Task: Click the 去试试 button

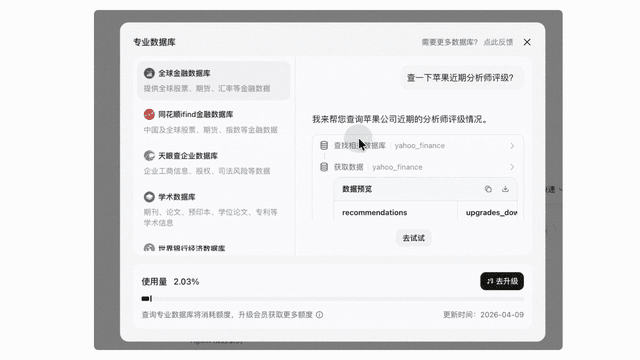Action: [x=413, y=238]
